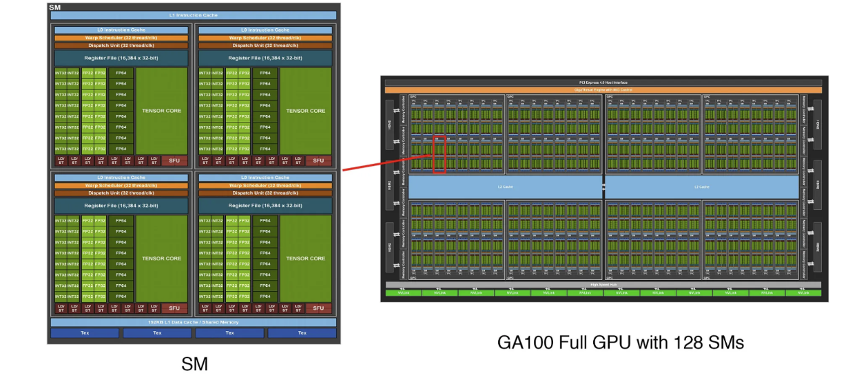Click the SFU block in the top-right SM partition
Image resolution: width=868 pixels, height=384 pixels.
point(318,160)
